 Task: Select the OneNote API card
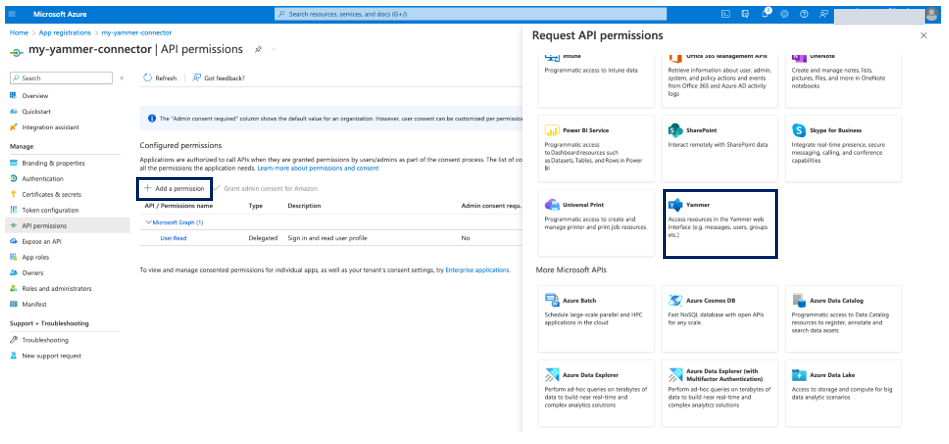(x=843, y=81)
